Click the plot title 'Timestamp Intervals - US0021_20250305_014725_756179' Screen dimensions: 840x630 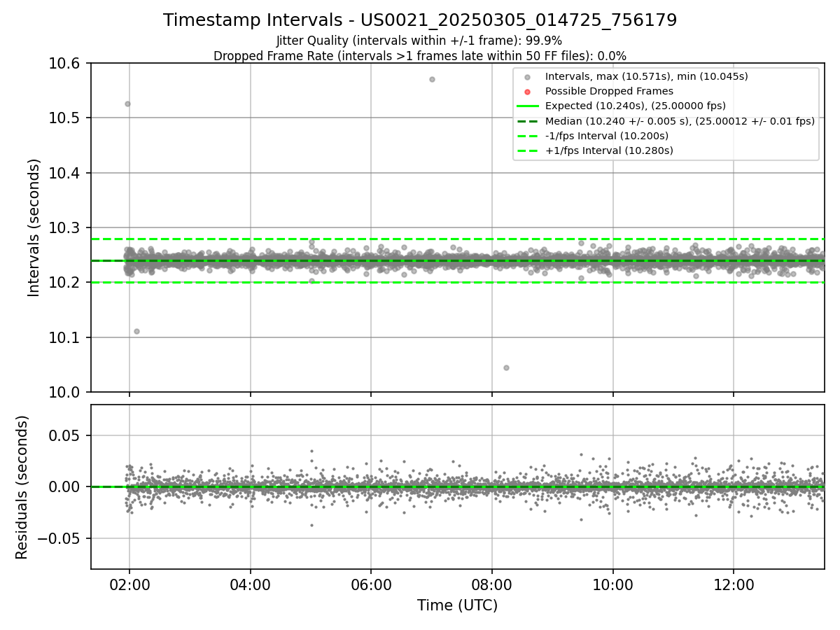coord(420,20)
